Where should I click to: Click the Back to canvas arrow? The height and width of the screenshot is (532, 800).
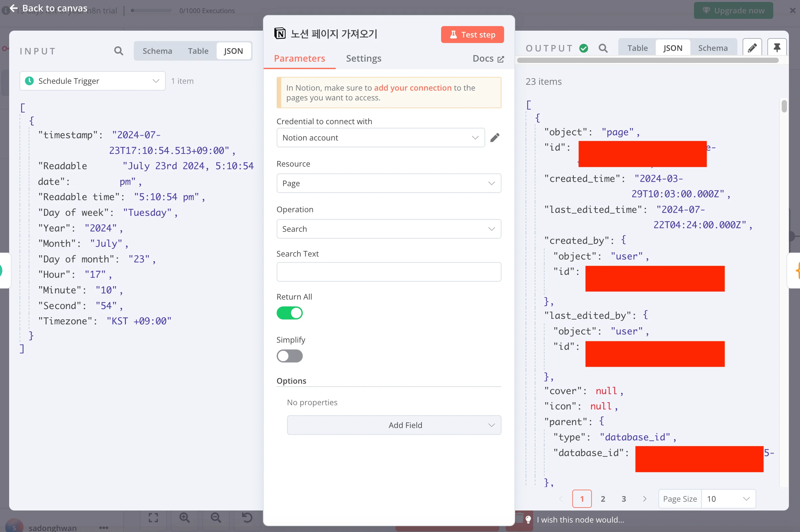14,8
